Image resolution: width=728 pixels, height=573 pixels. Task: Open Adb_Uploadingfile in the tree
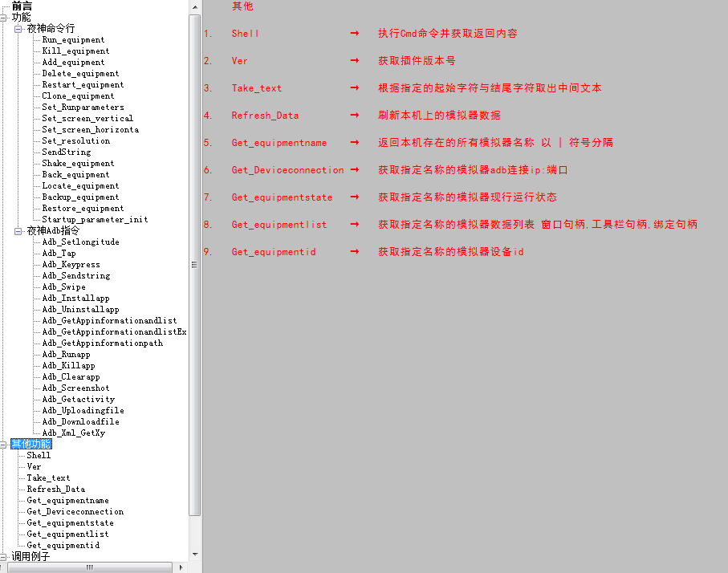(83, 410)
